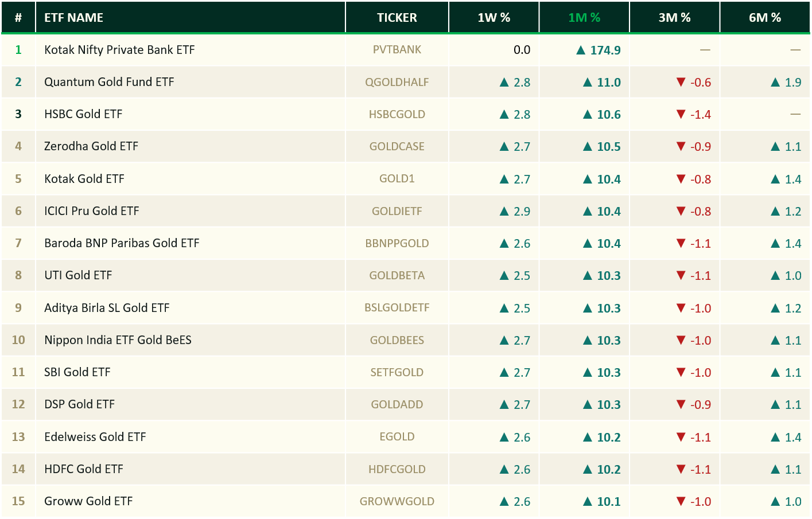Click Quantum Gold Fund's -0.6 three-month value
Screen dimensions: 812x519
694,83
